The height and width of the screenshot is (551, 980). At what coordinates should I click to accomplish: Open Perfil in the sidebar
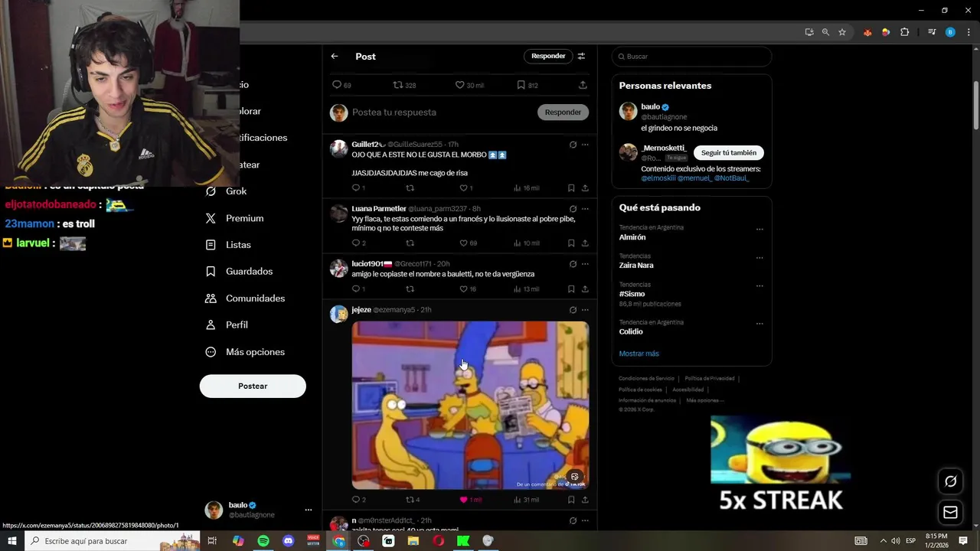click(x=227, y=325)
